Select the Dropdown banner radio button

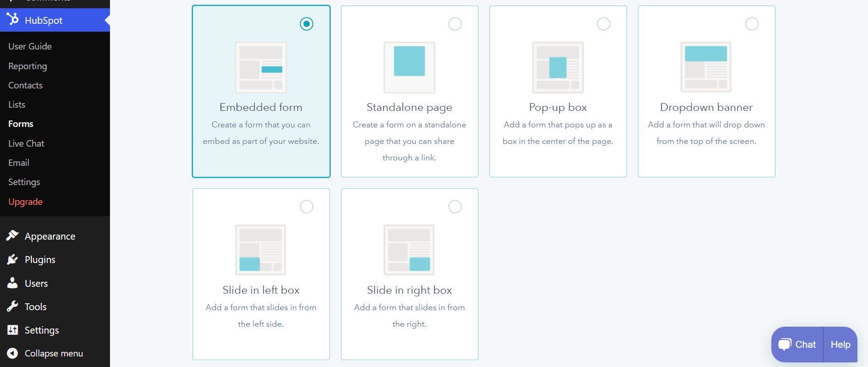(752, 24)
